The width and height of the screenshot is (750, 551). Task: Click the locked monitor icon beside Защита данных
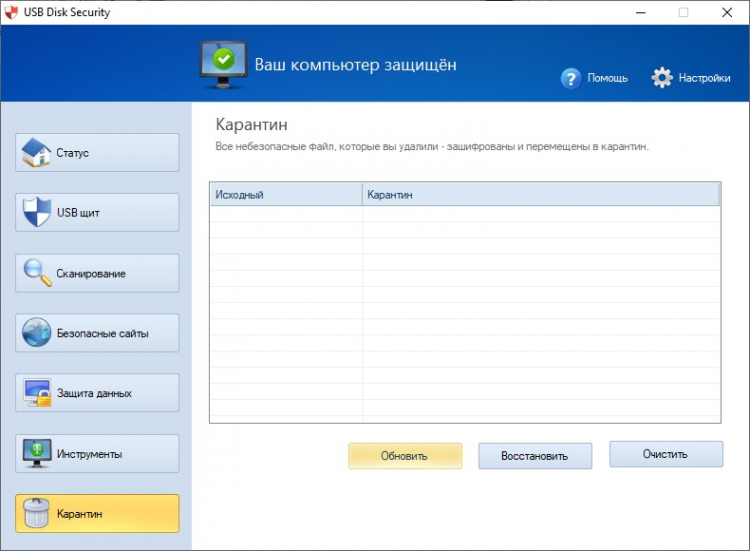[37, 393]
